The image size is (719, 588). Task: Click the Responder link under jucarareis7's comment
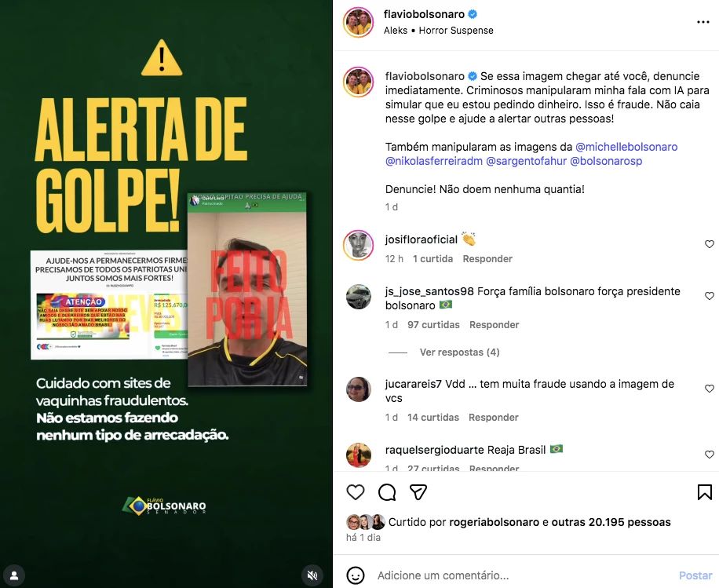(x=494, y=418)
